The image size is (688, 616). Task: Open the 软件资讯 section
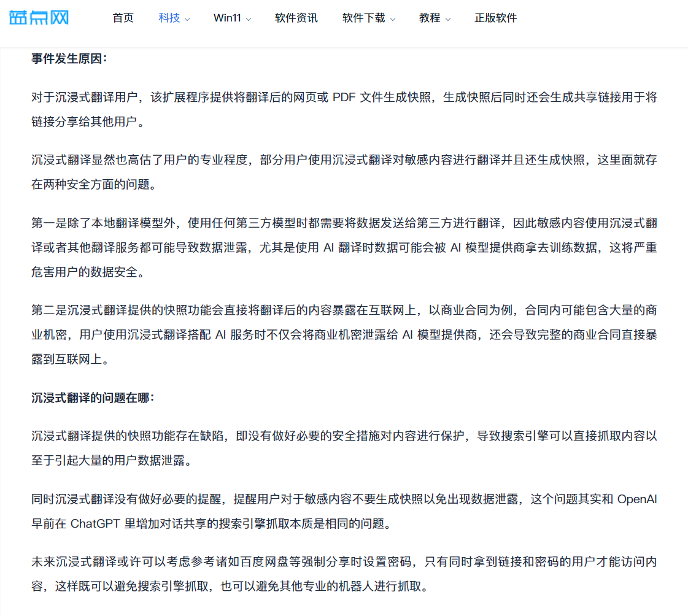pyautogui.click(x=296, y=18)
